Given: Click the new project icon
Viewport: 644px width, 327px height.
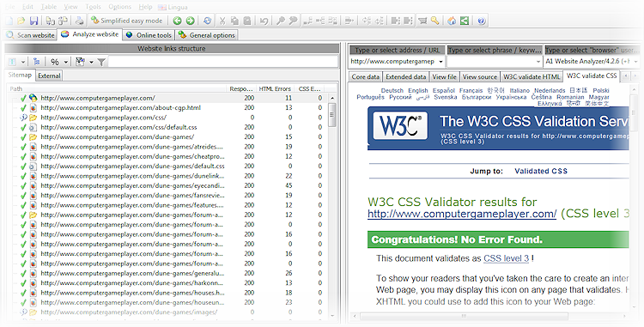Looking at the screenshot, I should [9, 21].
